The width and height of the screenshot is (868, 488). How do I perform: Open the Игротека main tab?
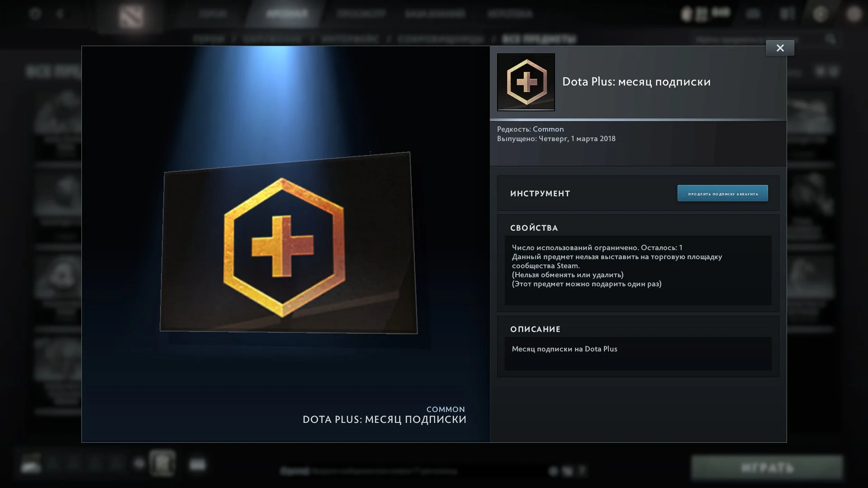point(510,14)
